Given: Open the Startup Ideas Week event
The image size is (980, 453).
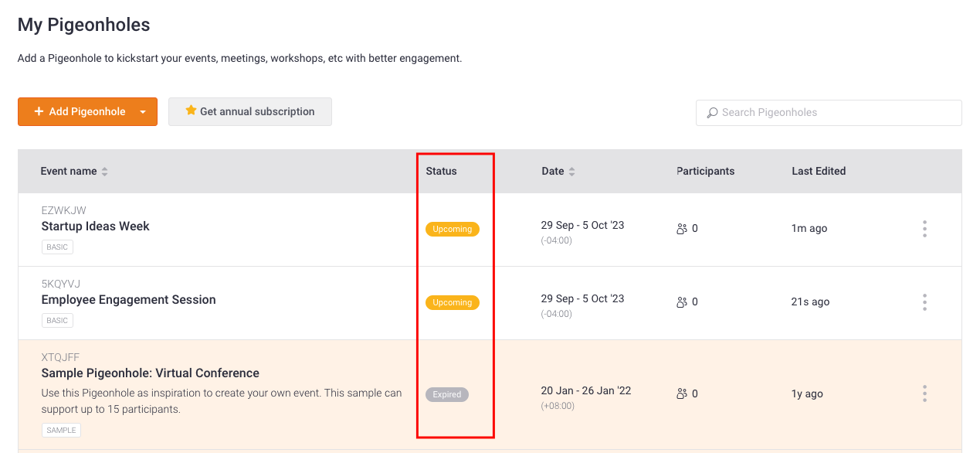Looking at the screenshot, I should tap(96, 226).
